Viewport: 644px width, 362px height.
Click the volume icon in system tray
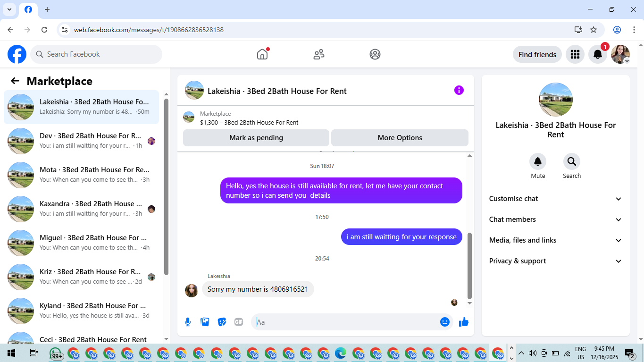tap(533, 353)
